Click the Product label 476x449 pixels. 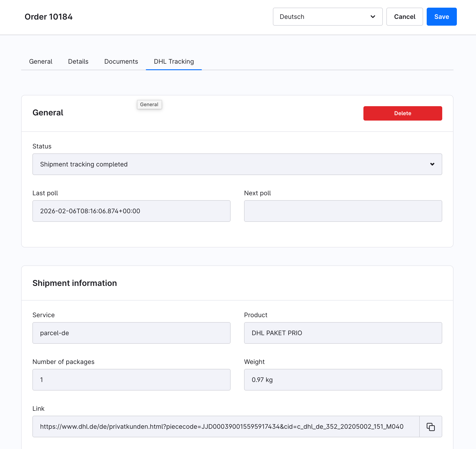(x=256, y=315)
